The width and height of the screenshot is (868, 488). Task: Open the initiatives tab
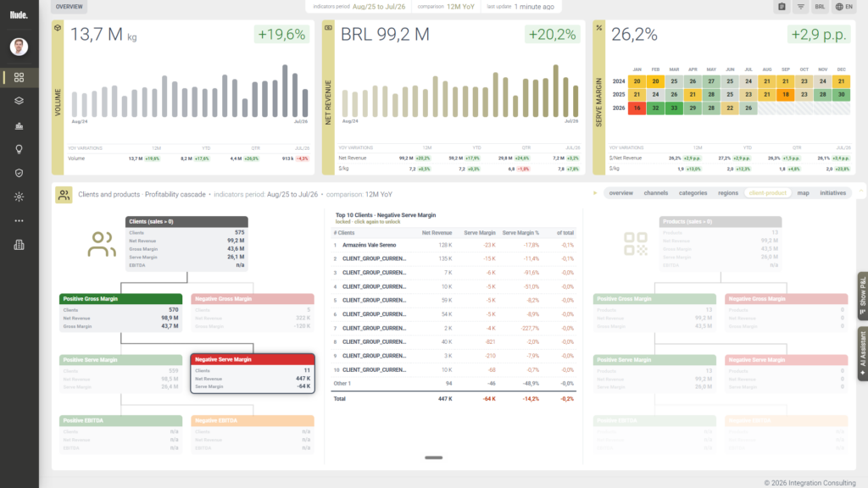click(832, 193)
